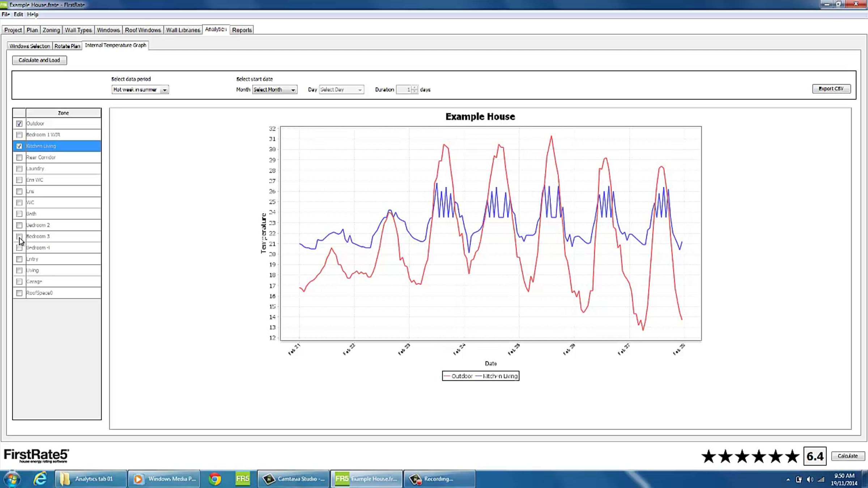Select the Rear Corridor zone row
Screen dimensions: 868x488
(57, 157)
